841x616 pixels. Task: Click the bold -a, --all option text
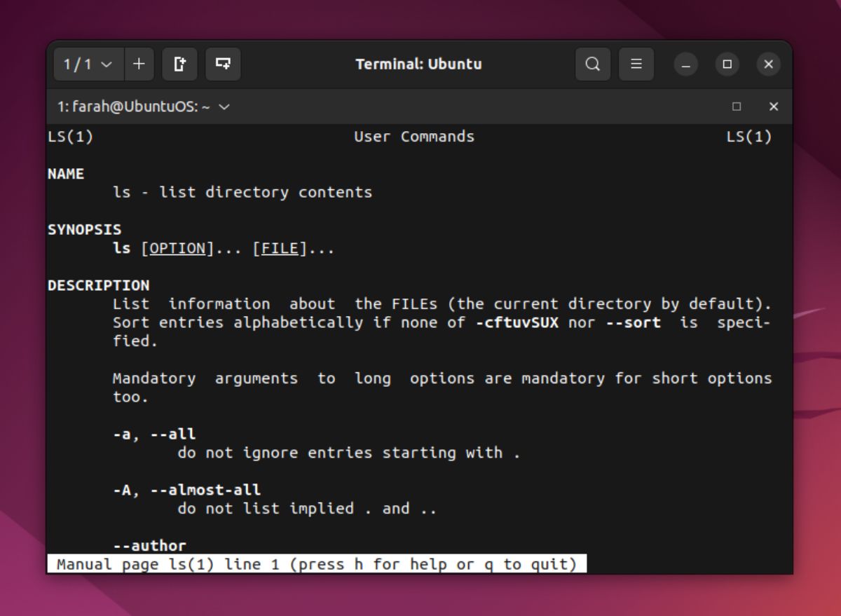tap(156, 434)
